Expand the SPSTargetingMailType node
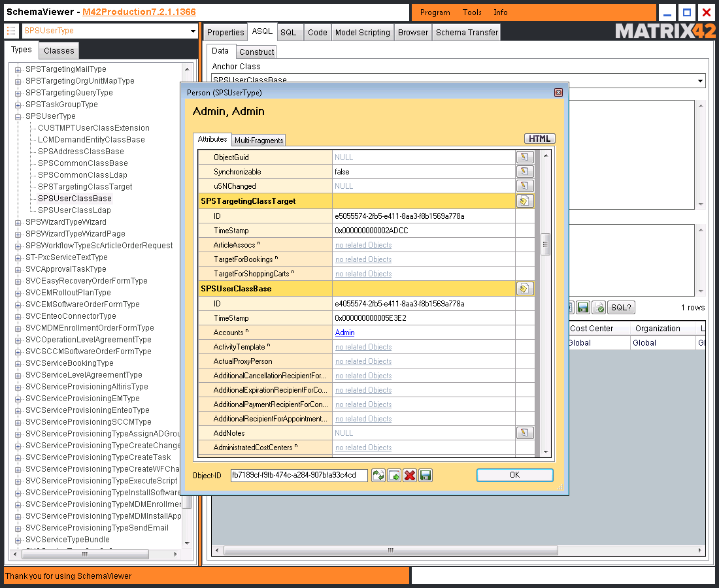This screenshot has width=719, height=588. pos(18,70)
